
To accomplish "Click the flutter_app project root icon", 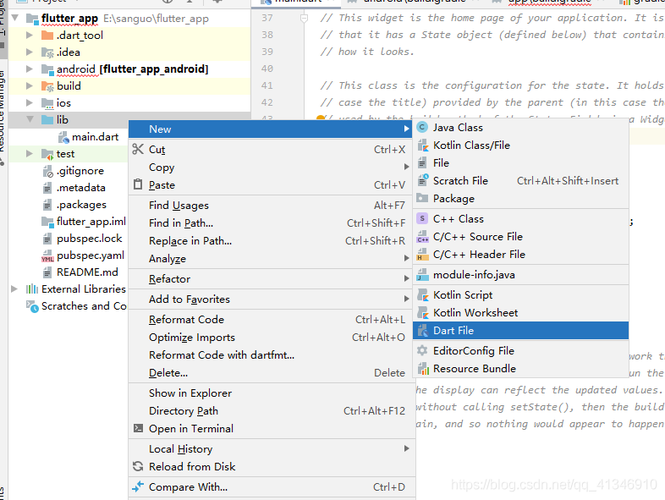I will 32,18.
